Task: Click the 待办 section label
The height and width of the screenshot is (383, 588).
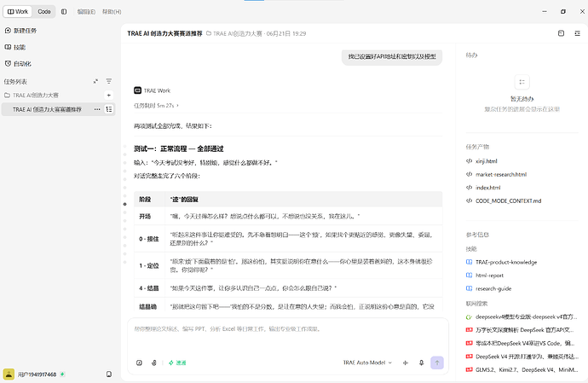Action: pos(471,55)
